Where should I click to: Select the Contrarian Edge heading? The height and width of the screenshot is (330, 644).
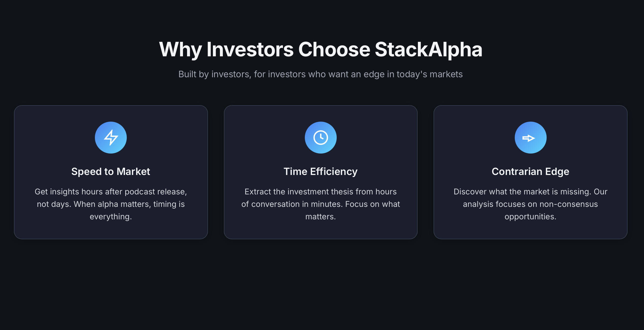tap(530, 171)
